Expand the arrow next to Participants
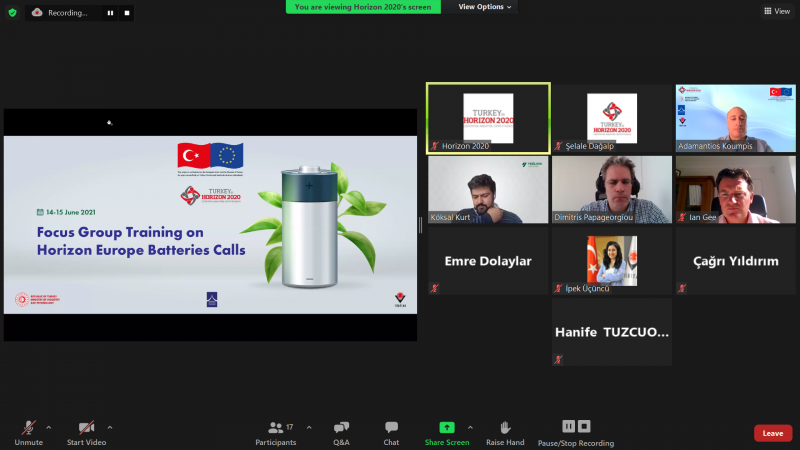 coord(309,428)
